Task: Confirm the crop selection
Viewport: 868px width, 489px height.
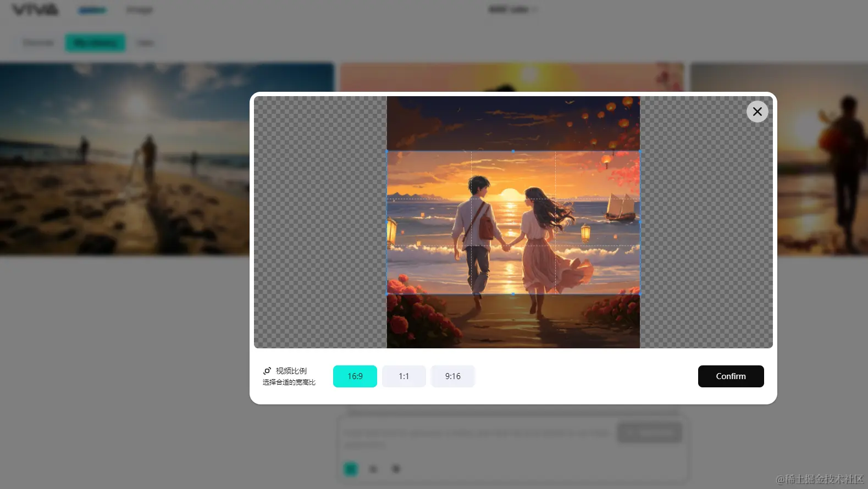Action: point(731,376)
